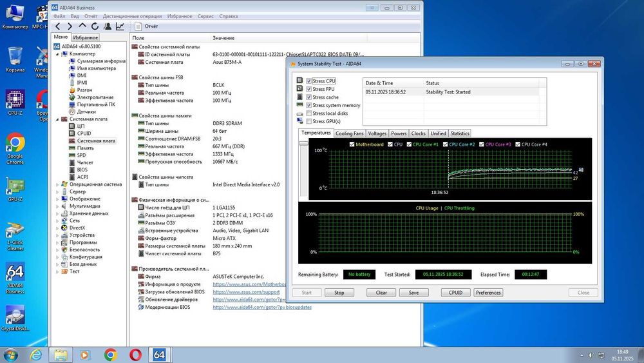The width and height of the screenshot is (644, 363).
Task: Open the Корзина recycle bin icon
Action: point(15,59)
